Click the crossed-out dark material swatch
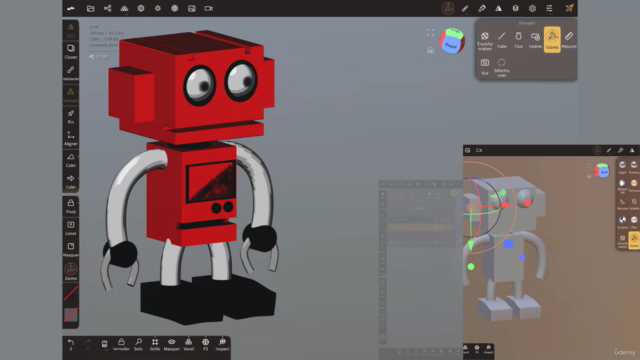Screen dimensions: 640x360 pos(71,293)
